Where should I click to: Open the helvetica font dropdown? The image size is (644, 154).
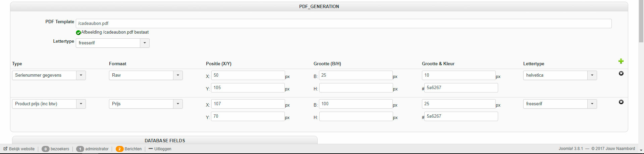tap(592, 75)
